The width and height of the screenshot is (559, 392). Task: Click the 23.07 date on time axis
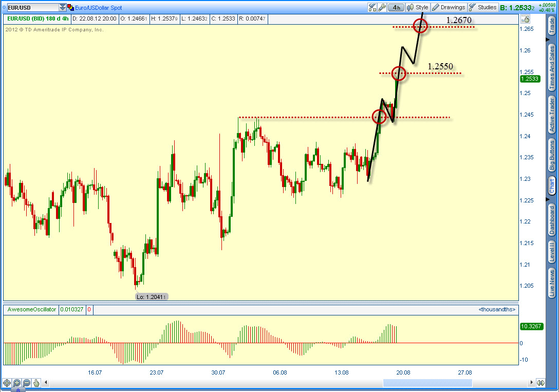pos(157,373)
